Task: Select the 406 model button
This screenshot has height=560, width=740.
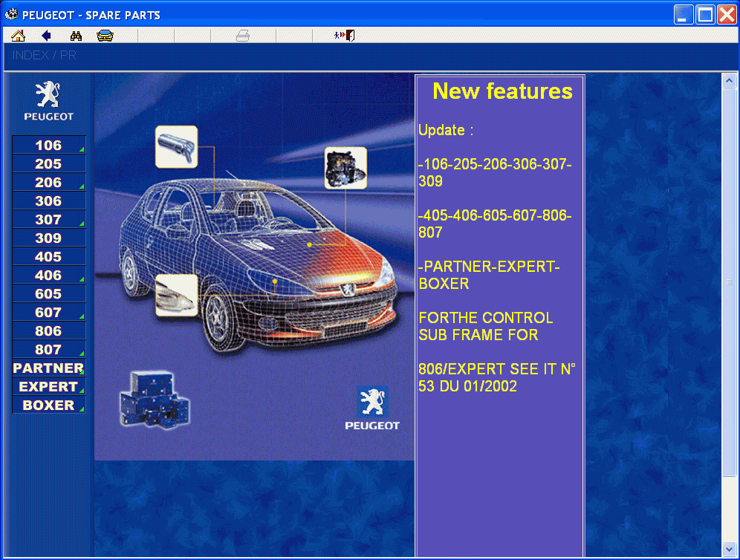Action: (x=48, y=275)
